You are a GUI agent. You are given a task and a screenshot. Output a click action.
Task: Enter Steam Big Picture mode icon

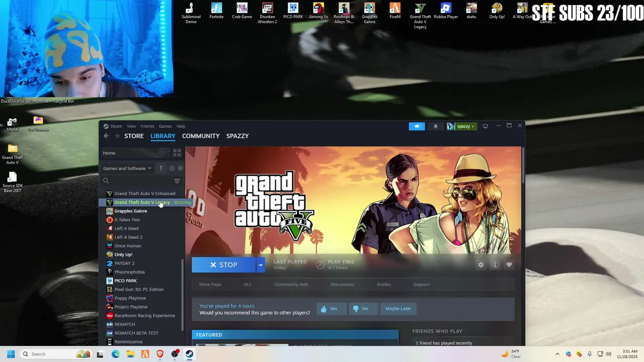click(x=485, y=126)
